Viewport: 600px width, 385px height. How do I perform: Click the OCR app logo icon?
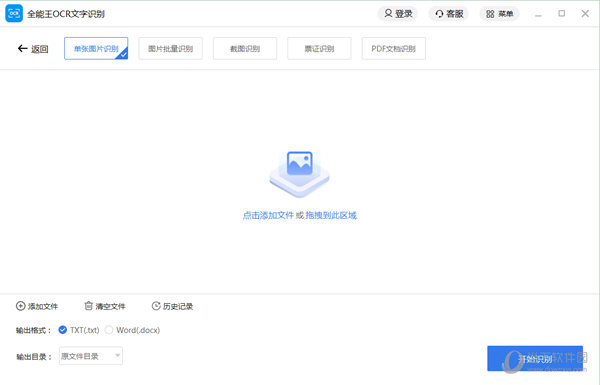14,13
